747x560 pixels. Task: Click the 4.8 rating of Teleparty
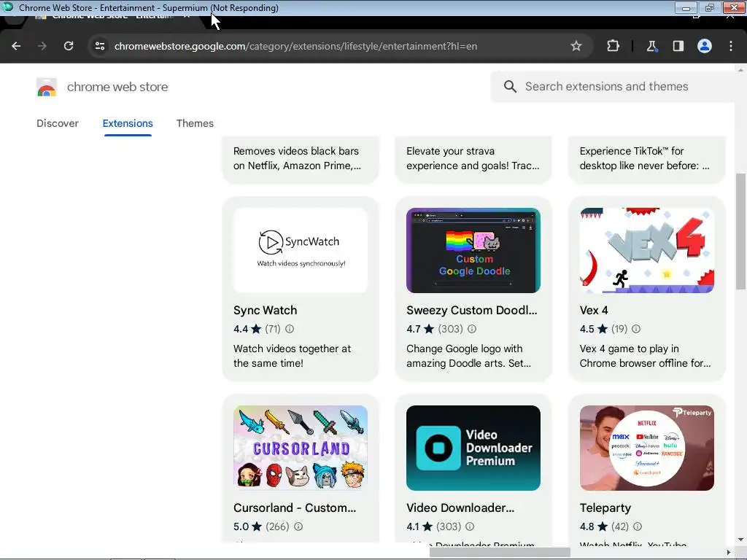587,526
